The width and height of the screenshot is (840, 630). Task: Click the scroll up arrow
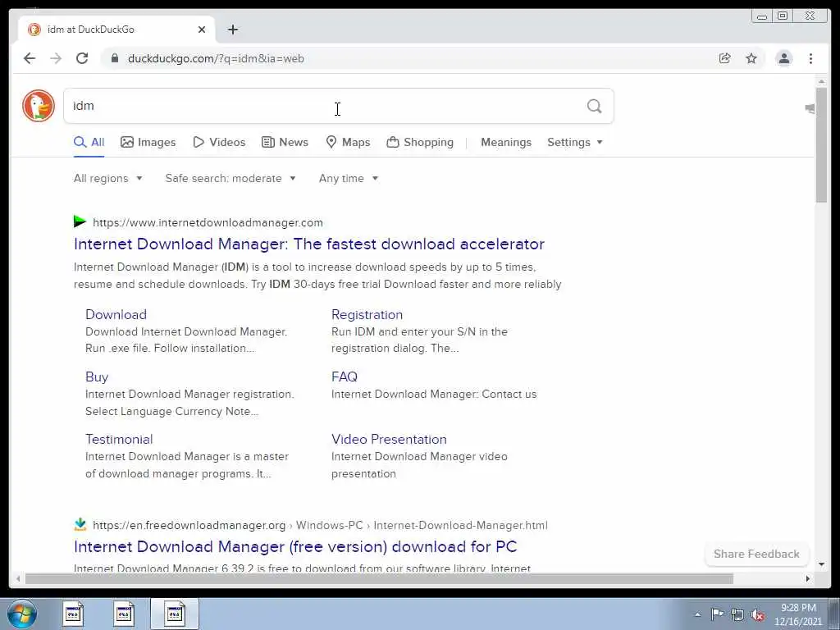tap(821, 81)
